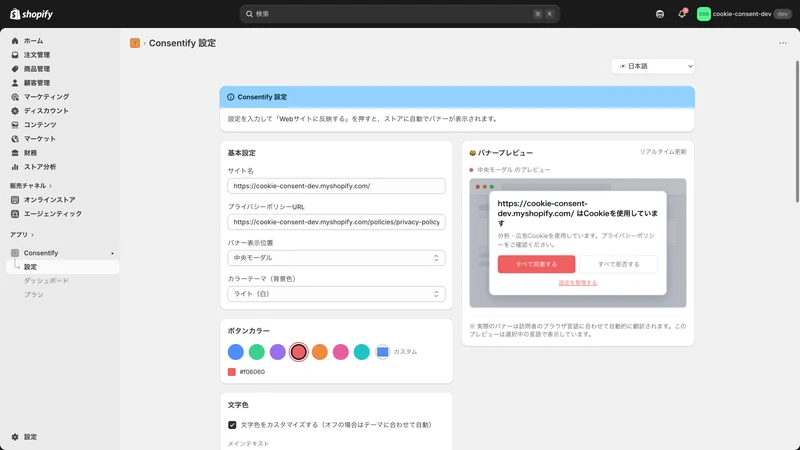Open the Sidekick assistant icon in top bar
This screenshot has width=800, height=450.
660,14
